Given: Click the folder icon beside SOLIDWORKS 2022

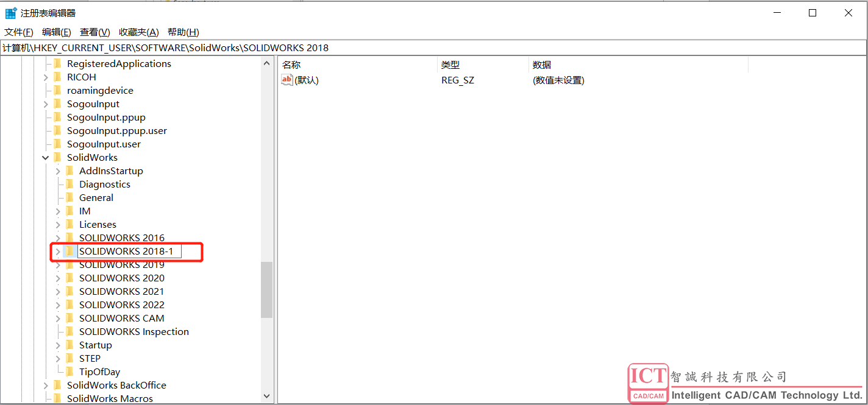Looking at the screenshot, I should pos(69,305).
